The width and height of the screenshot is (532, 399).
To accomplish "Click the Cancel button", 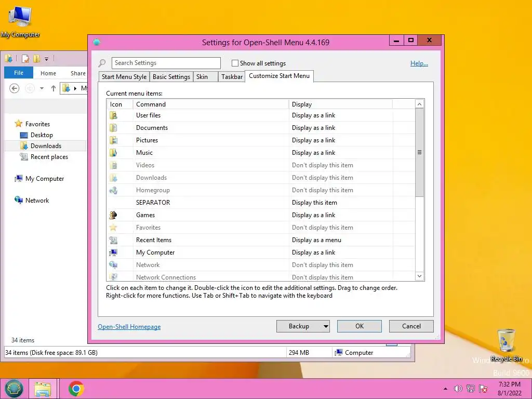I will coord(411,326).
